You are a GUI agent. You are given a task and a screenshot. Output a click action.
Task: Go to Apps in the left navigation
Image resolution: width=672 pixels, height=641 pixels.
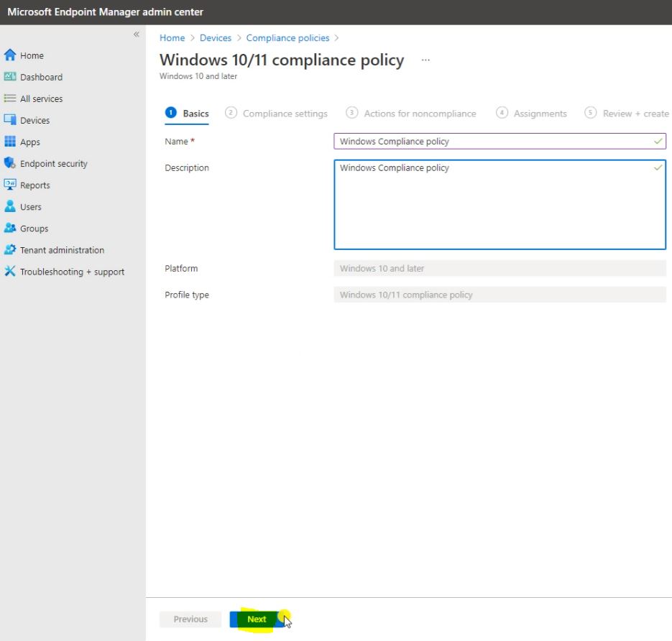coord(30,142)
